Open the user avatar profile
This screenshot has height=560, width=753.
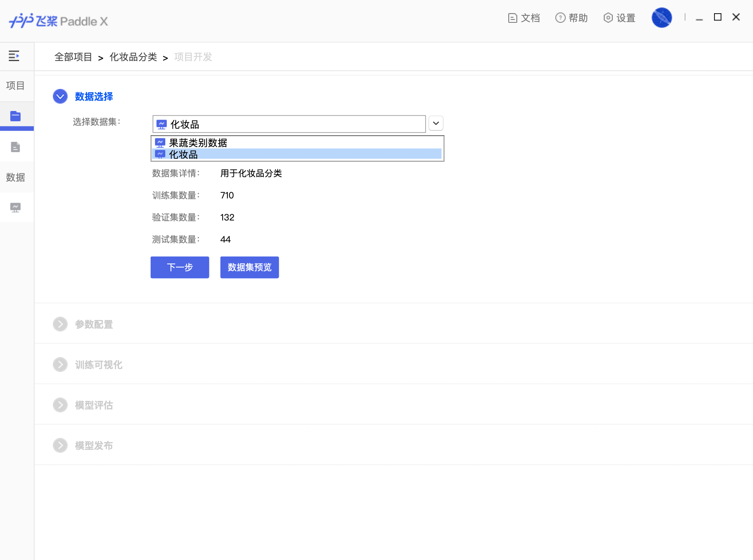[x=662, y=18]
